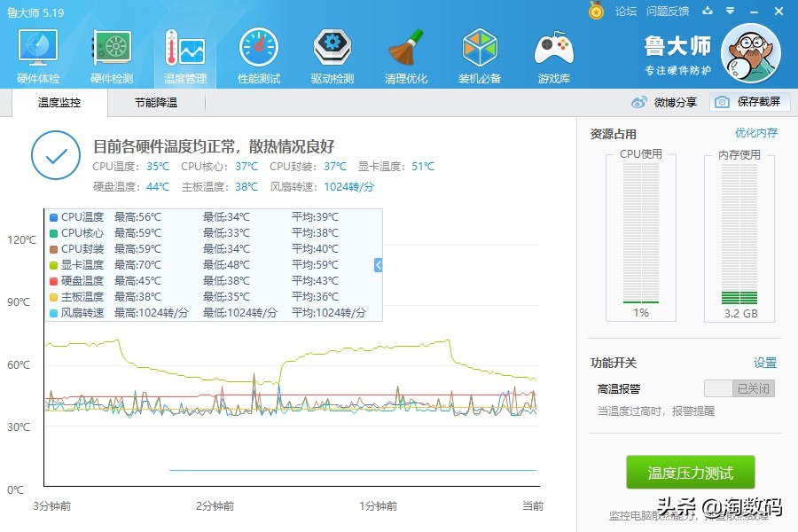Enable the 高温报警 high temperature alarm switch
This screenshot has height=532, width=798.
point(741,387)
